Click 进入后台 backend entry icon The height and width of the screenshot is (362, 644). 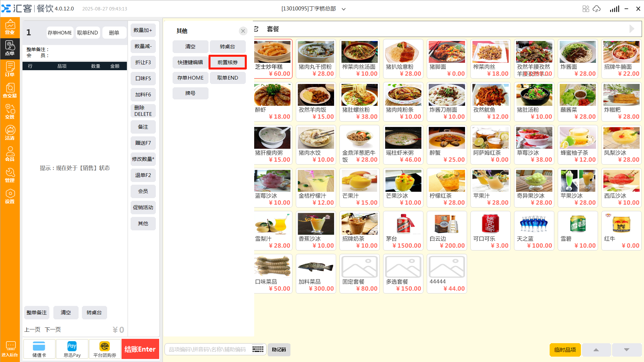[x=10, y=349]
